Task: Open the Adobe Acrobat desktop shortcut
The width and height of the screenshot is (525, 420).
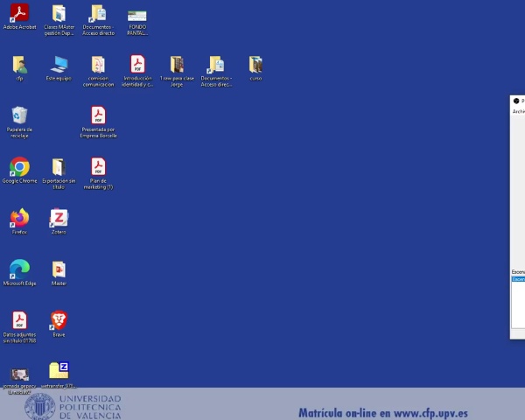Action: 19,13
